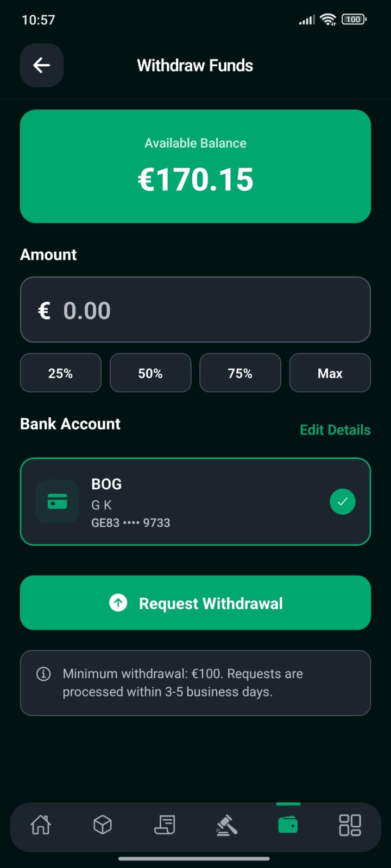Toggle the BOG account selected checkmark

coord(343,501)
